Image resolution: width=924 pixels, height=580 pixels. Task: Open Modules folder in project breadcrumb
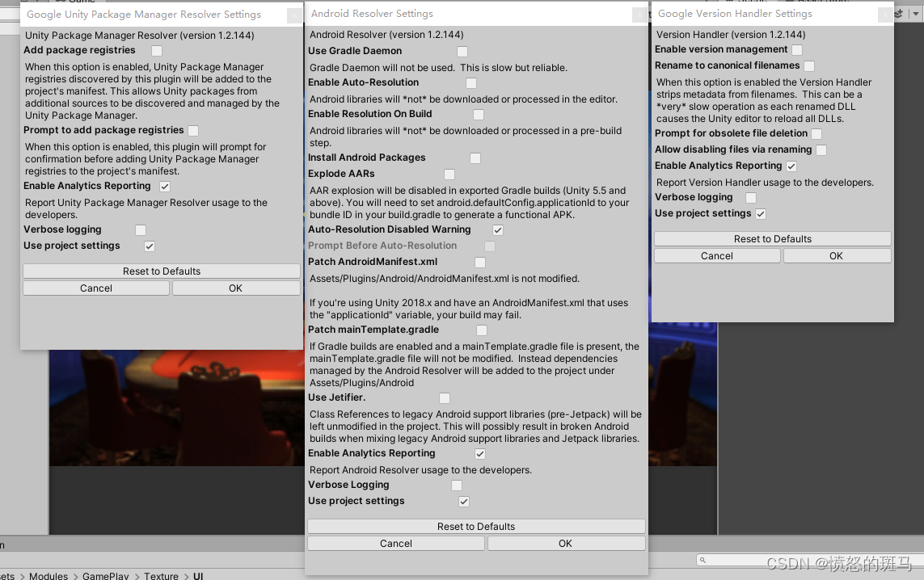(49, 575)
